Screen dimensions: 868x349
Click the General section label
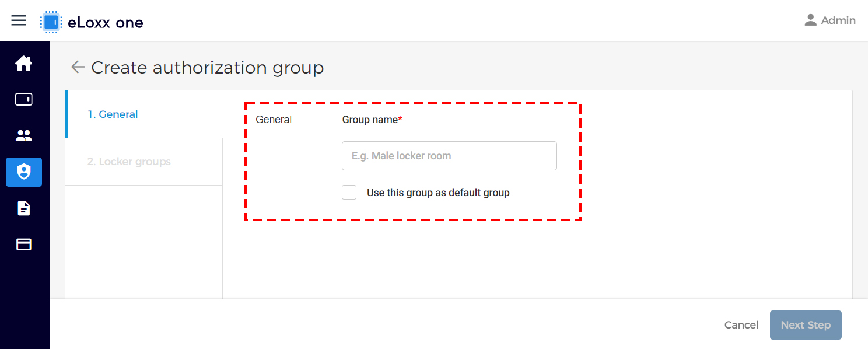tap(274, 120)
